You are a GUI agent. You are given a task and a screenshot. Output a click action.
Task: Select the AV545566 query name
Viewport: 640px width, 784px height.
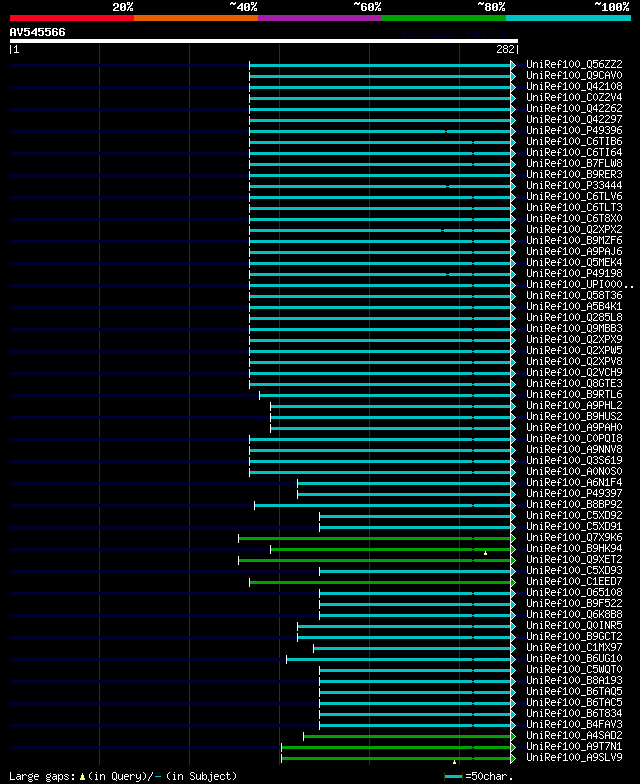coord(38,32)
